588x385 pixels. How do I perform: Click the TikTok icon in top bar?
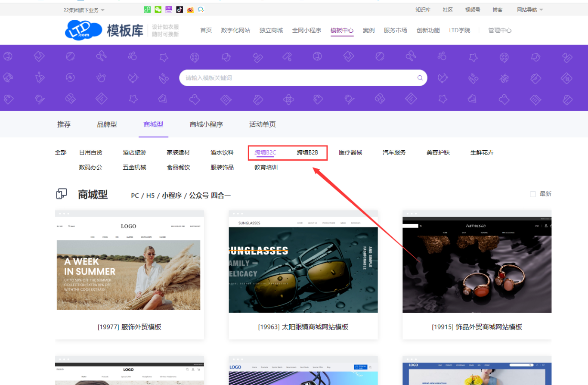[179, 9]
